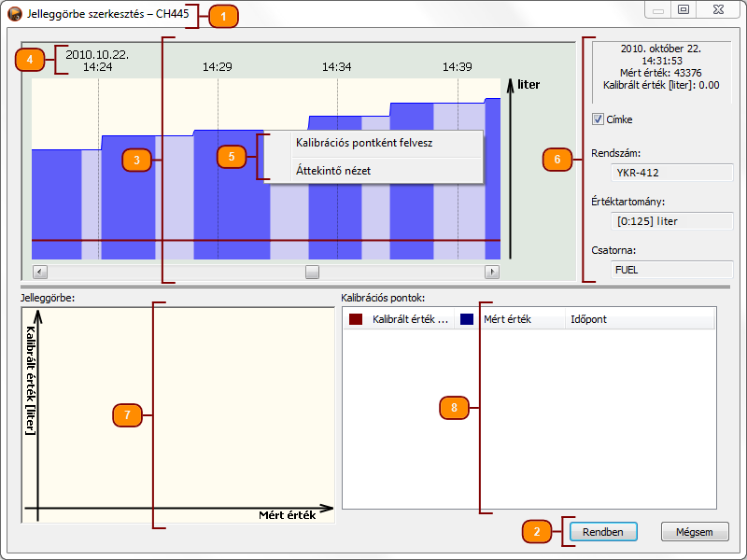Cancel using the Mégsem button
Screen dimensions: 747x560
click(694, 531)
